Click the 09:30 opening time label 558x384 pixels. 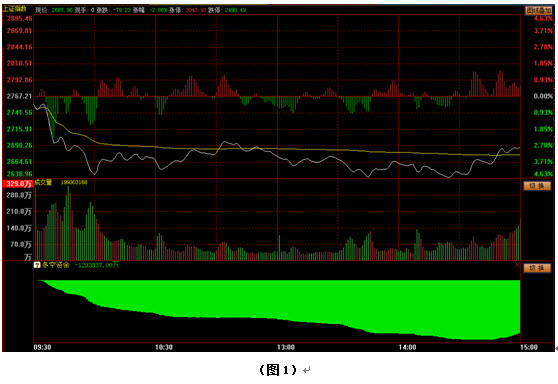(42, 347)
